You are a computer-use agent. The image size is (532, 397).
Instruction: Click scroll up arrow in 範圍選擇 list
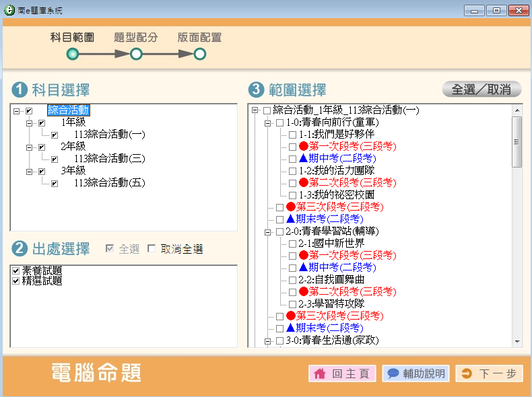[517, 110]
